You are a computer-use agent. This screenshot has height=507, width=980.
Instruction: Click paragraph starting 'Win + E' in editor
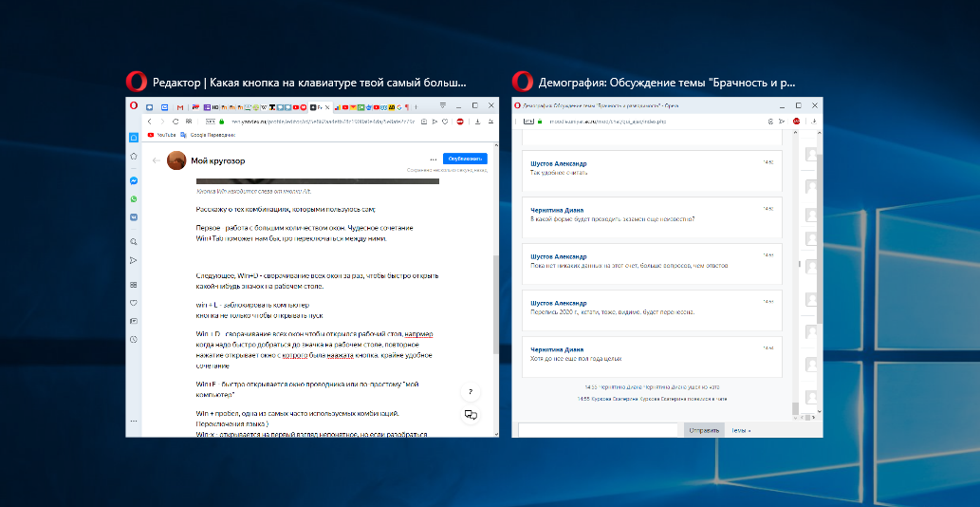point(308,390)
